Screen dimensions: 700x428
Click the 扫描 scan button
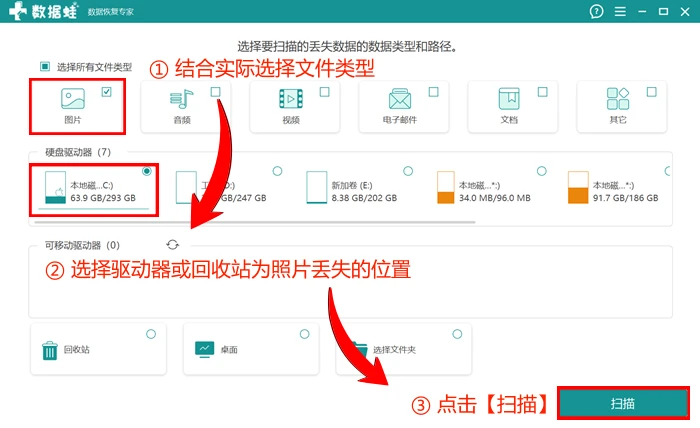623,403
